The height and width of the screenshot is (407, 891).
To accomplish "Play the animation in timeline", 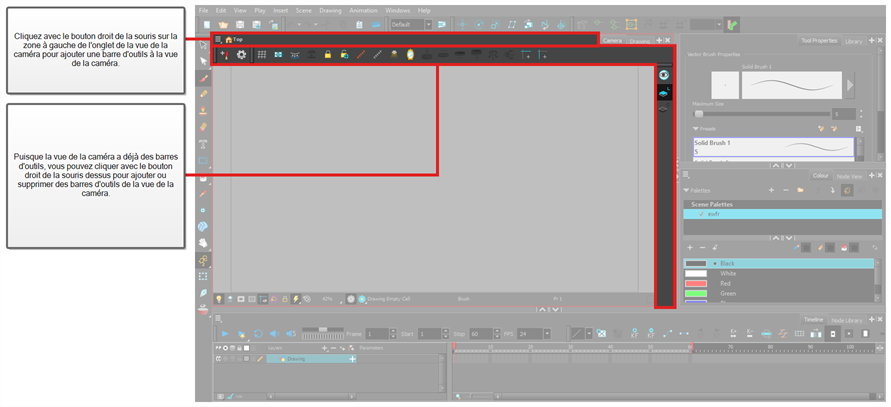I will (x=225, y=334).
